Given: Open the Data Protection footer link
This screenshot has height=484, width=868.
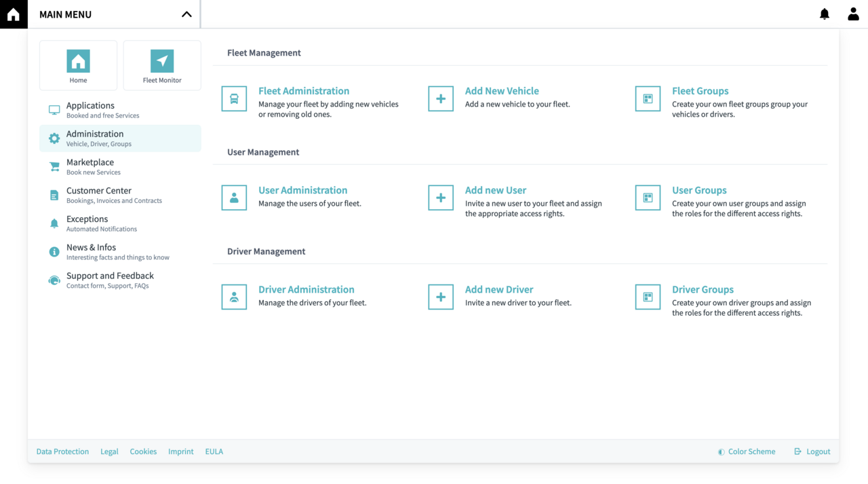Looking at the screenshot, I should pyautogui.click(x=62, y=451).
